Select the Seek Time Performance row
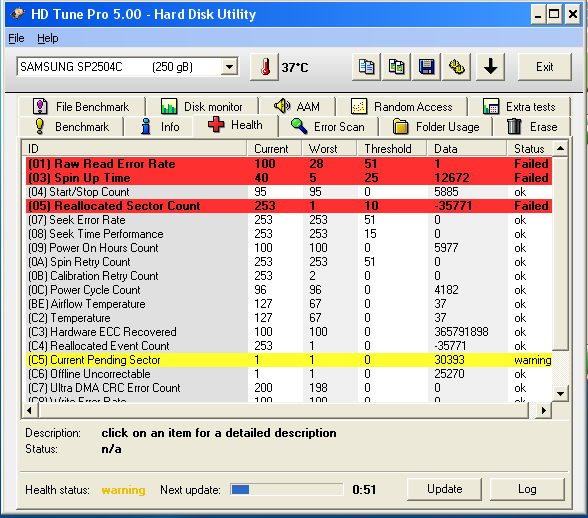 coord(289,234)
